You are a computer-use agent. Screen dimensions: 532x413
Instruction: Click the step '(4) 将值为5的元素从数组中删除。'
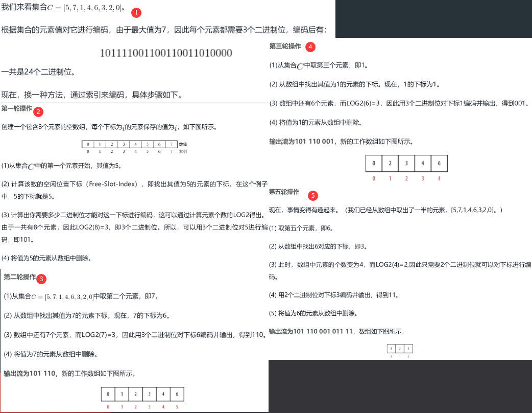click(x=46, y=258)
